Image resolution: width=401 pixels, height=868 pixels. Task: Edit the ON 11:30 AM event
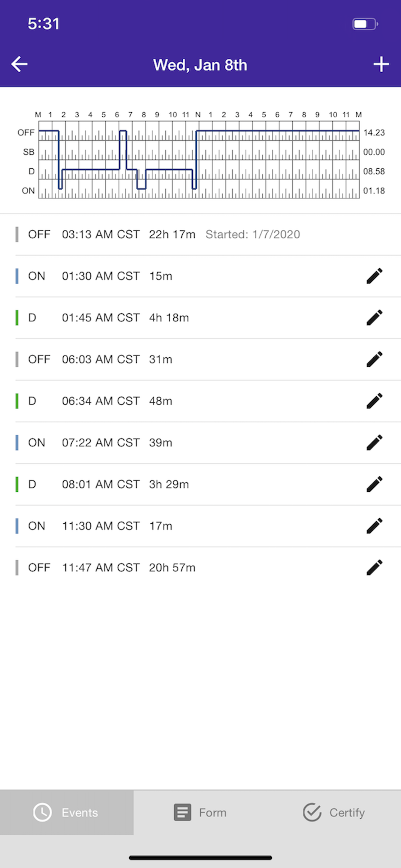click(x=374, y=526)
